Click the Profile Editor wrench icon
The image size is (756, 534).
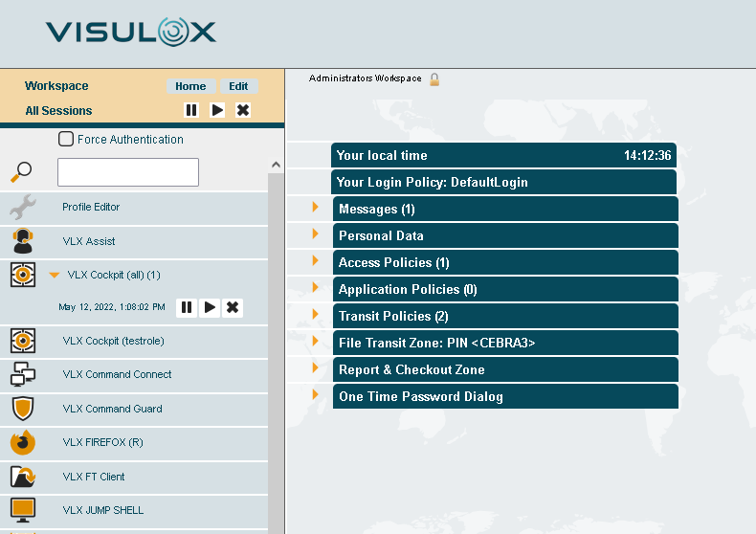(x=22, y=207)
